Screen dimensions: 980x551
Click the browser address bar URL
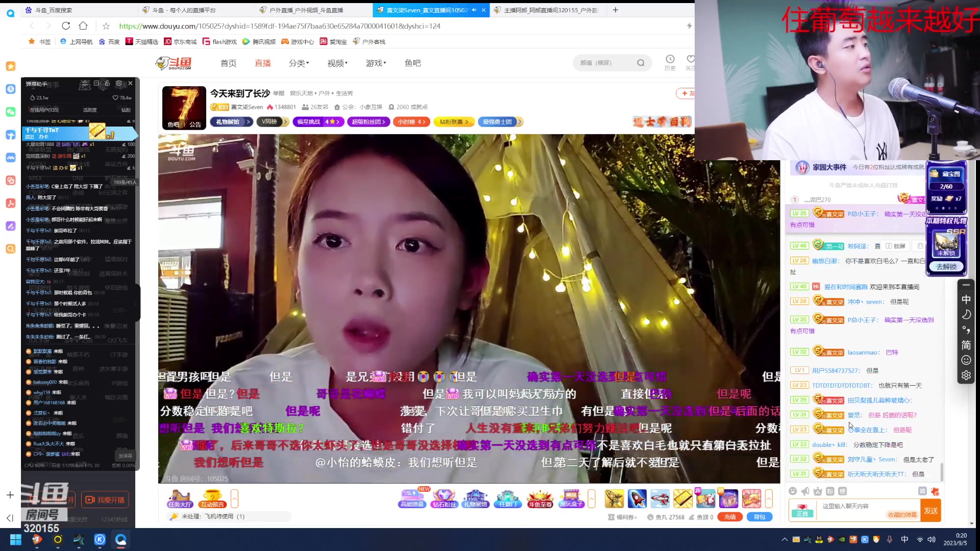click(x=280, y=26)
